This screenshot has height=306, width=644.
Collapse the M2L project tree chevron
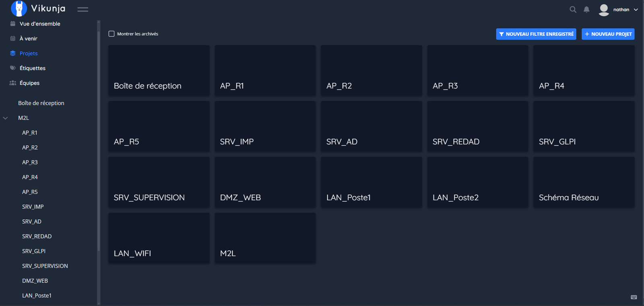click(6, 118)
